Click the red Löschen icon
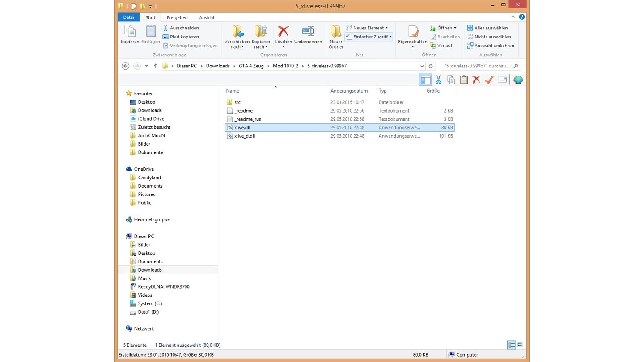 tap(284, 31)
